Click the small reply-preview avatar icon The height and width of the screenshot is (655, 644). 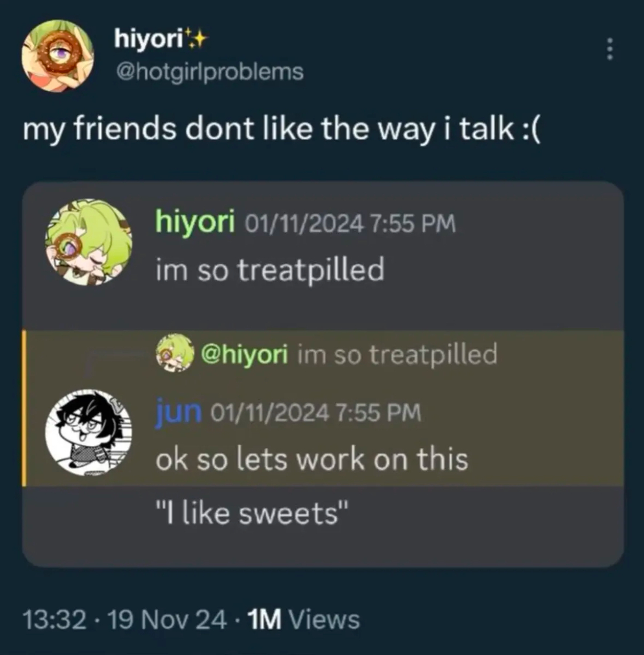point(175,353)
